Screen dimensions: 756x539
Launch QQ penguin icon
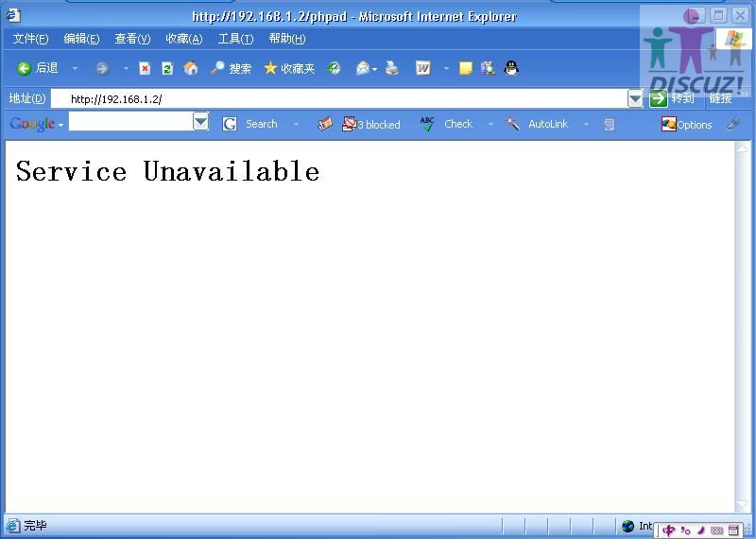click(x=511, y=68)
